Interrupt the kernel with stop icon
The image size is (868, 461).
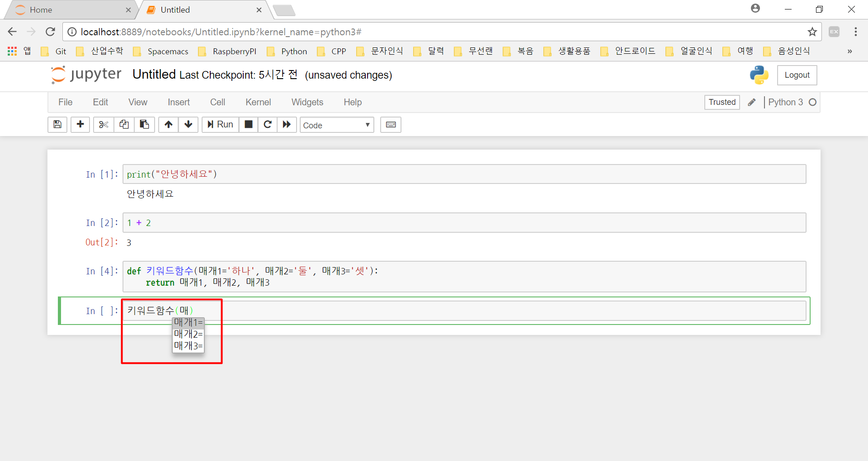coord(248,125)
